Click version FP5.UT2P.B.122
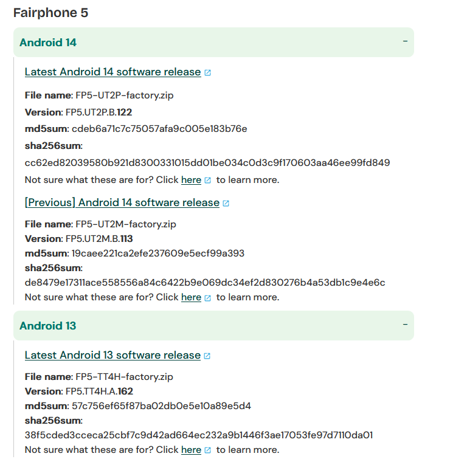Viewport: 453px width, 476px height. pyautogui.click(x=99, y=112)
